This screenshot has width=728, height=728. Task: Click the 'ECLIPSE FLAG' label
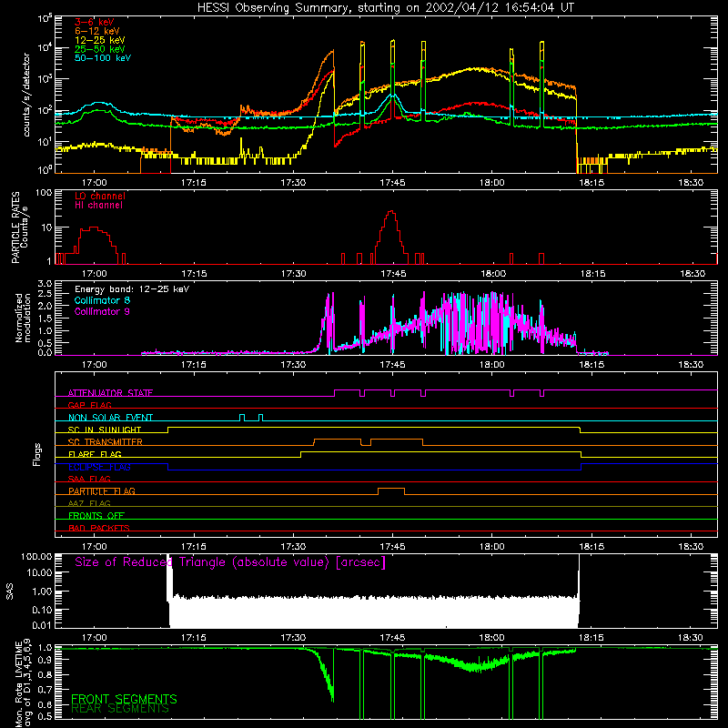tap(99, 467)
